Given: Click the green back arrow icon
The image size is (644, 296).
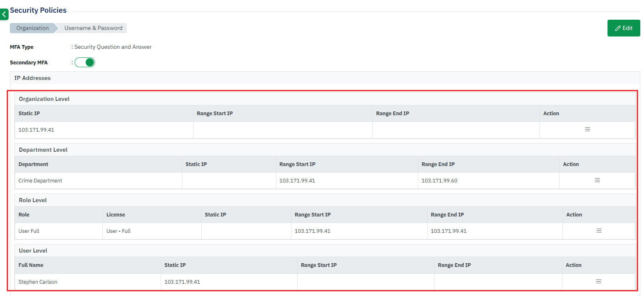Looking at the screenshot, I should pos(4,14).
